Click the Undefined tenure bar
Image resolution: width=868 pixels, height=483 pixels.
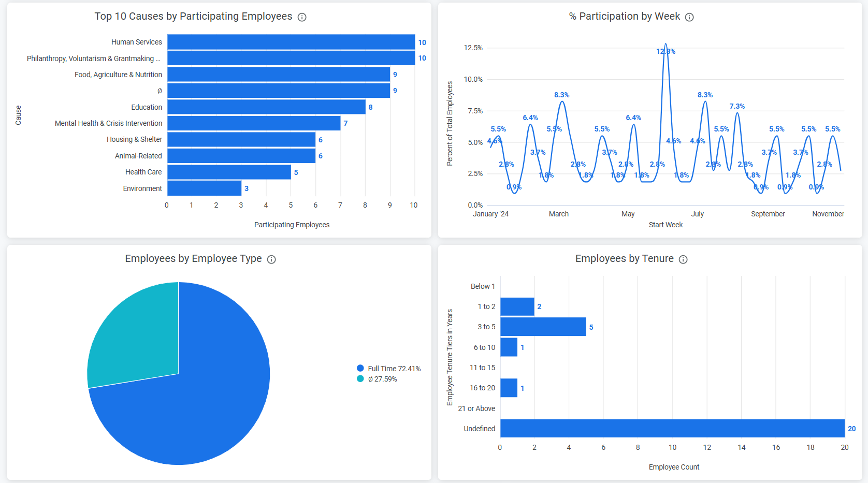(672, 428)
